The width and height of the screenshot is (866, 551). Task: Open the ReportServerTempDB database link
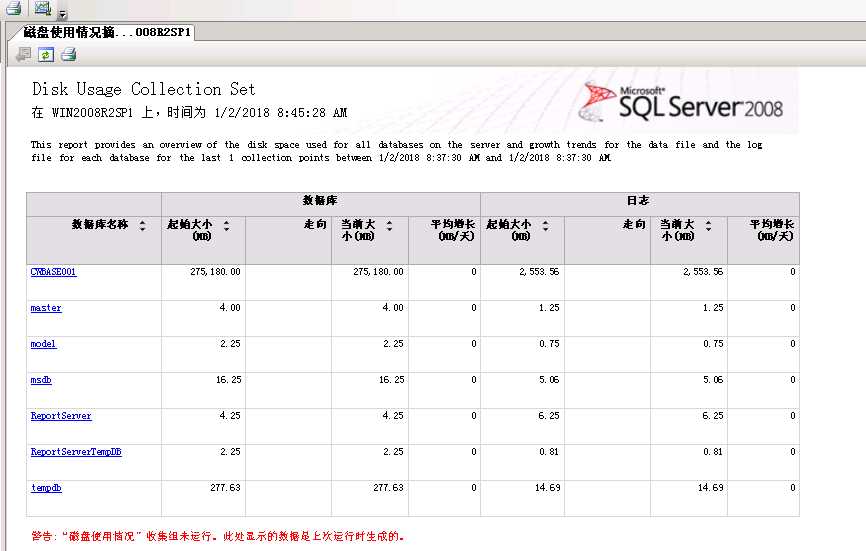click(x=76, y=452)
